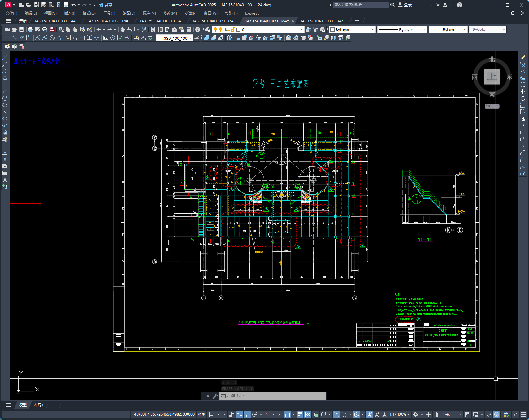This screenshot has width=529, height=420.
Task: Select the Multiline Text tool
Action: 5,180
